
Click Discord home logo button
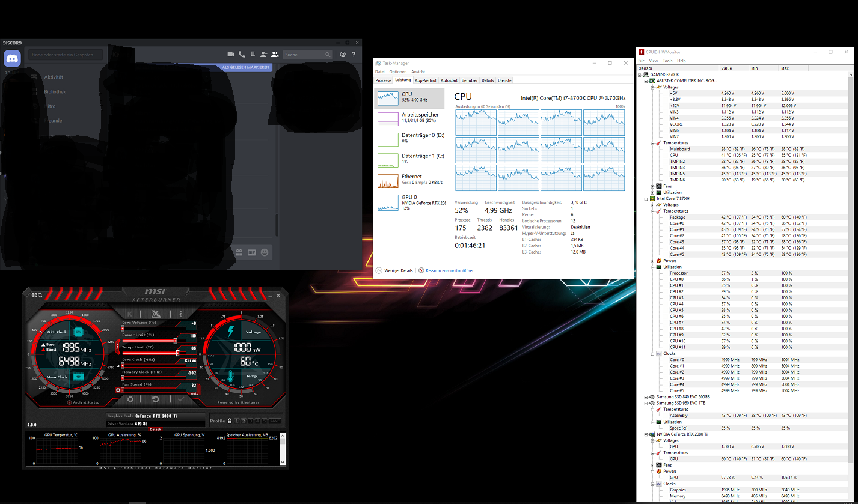click(x=12, y=58)
